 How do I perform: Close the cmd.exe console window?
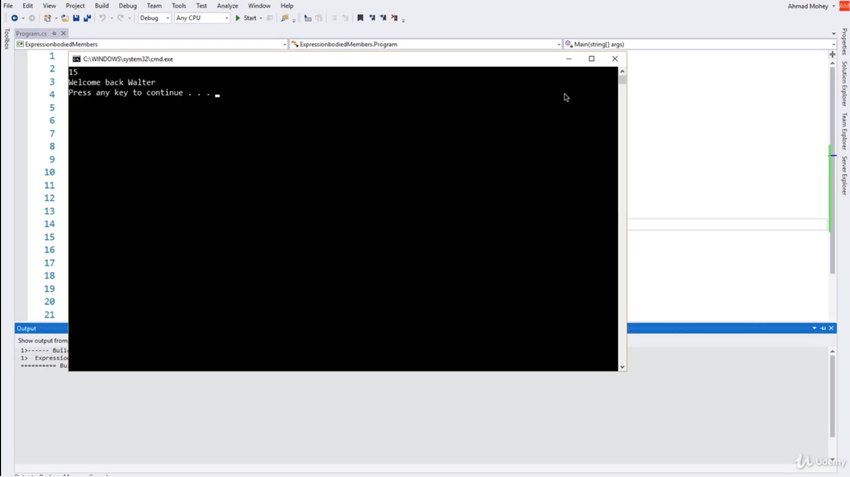click(615, 59)
